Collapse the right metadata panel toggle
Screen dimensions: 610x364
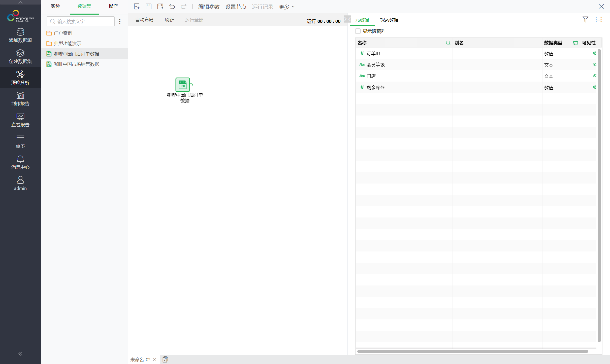tap(347, 19)
